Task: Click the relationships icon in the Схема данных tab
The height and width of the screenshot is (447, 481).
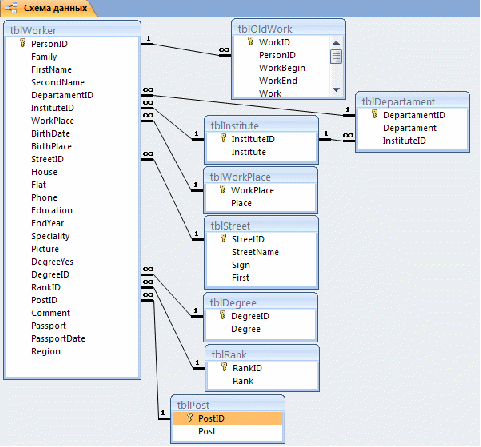Action: coord(11,8)
